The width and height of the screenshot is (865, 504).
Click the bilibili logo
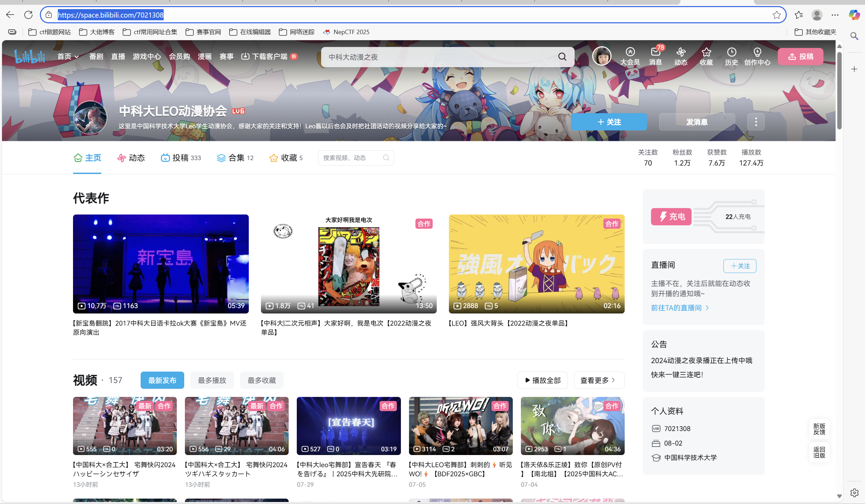click(x=29, y=57)
